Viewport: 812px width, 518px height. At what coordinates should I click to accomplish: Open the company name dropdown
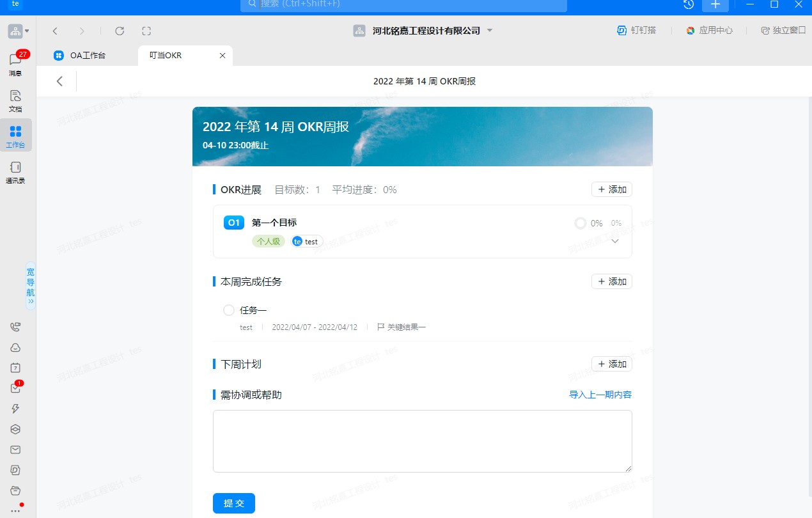pos(490,31)
